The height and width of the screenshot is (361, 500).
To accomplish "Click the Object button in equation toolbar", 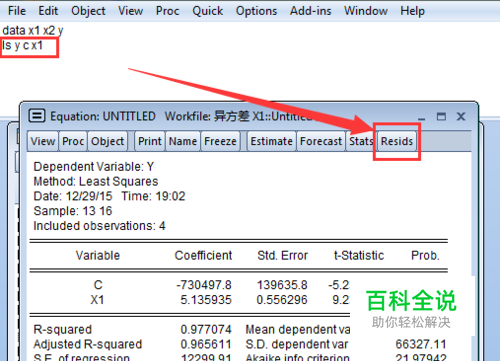I will pos(108,141).
